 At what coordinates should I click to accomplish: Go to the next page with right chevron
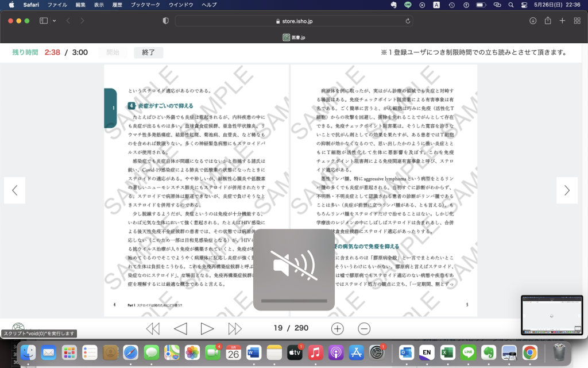pos(567,190)
